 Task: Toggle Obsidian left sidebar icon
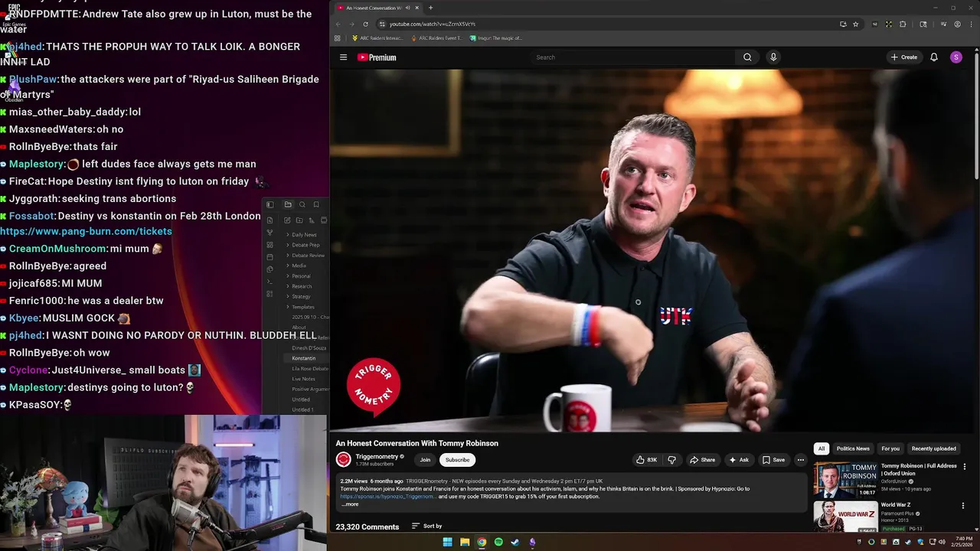tap(269, 204)
